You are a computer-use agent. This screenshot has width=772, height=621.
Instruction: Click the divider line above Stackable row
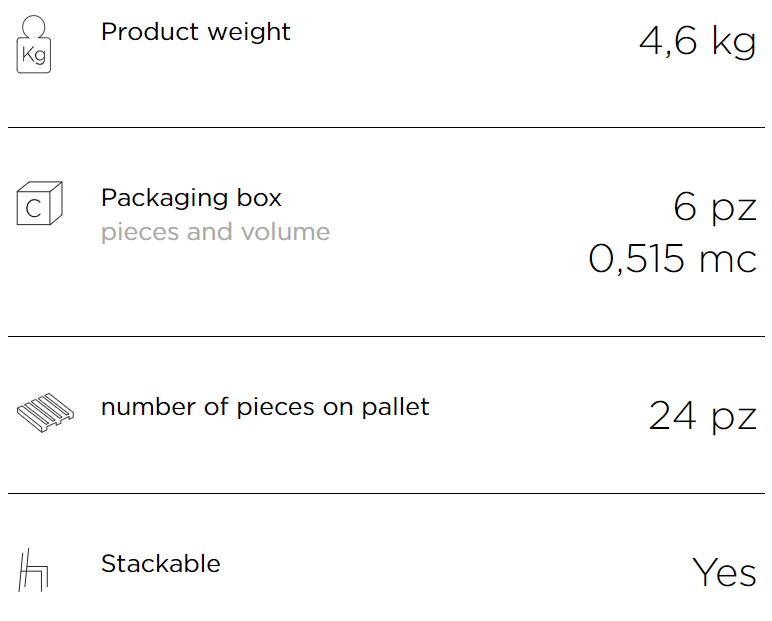click(386, 493)
